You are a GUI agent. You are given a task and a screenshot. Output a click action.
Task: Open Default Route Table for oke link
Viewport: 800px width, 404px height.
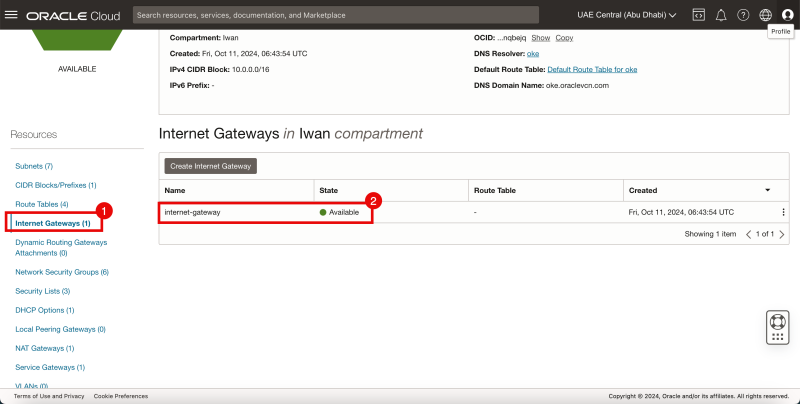(x=592, y=69)
